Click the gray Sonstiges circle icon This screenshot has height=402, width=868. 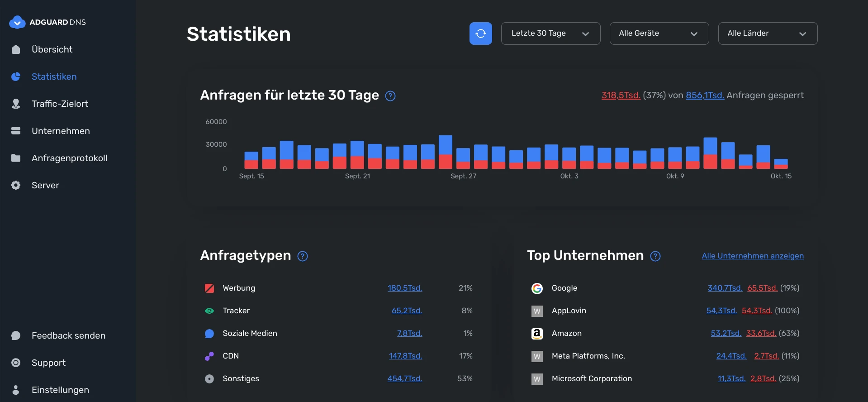(209, 379)
